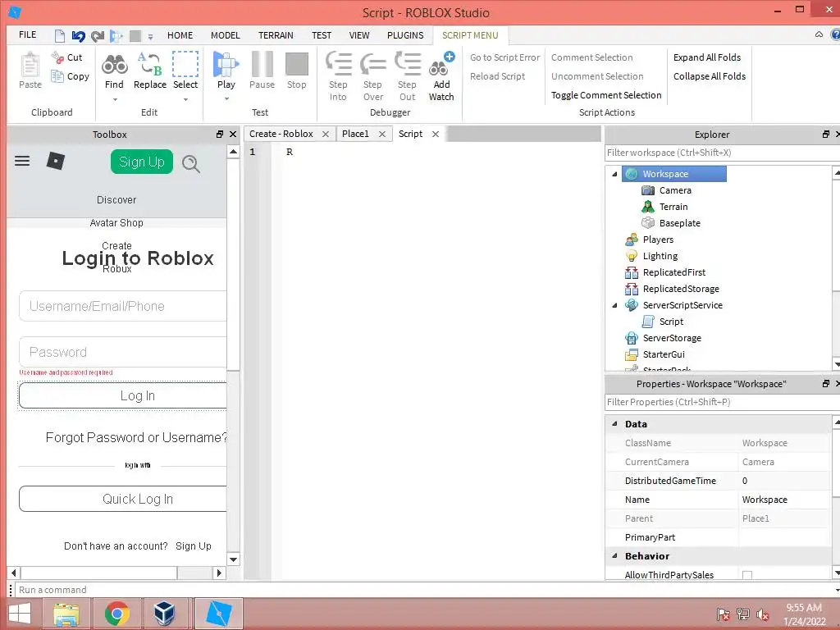Click Collapse All Folds
Image resolution: width=840 pixels, height=630 pixels.
[x=710, y=76]
